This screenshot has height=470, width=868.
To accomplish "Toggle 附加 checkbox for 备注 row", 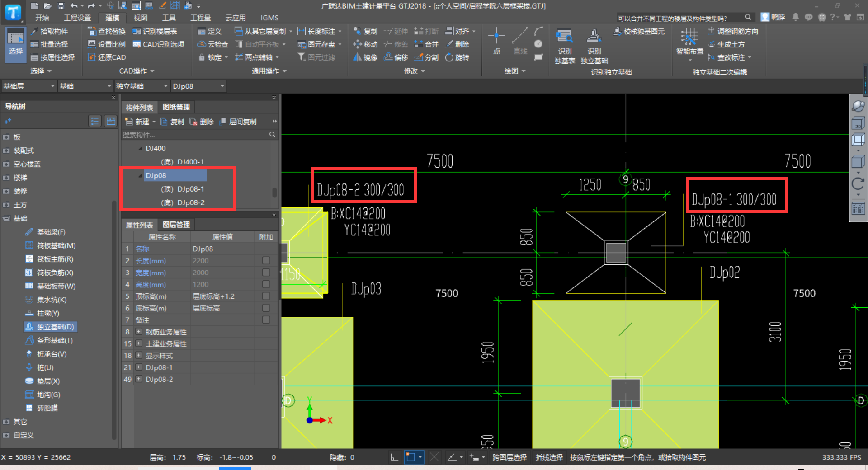I will [x=266, y=320].
